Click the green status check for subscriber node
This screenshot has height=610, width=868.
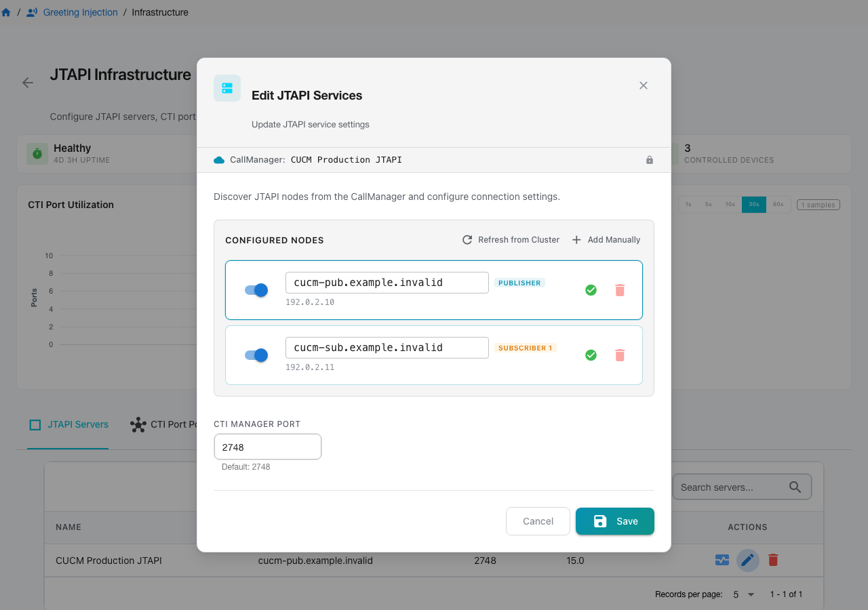(x=591, y=355)
